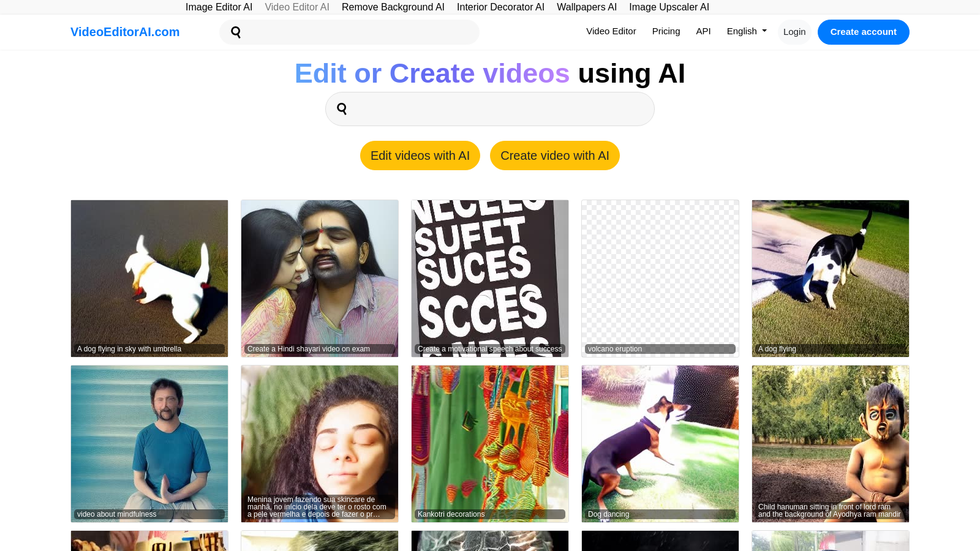Visit Wallpapers AI
Screen dimensions: 980x551
[x=587, y=7]
